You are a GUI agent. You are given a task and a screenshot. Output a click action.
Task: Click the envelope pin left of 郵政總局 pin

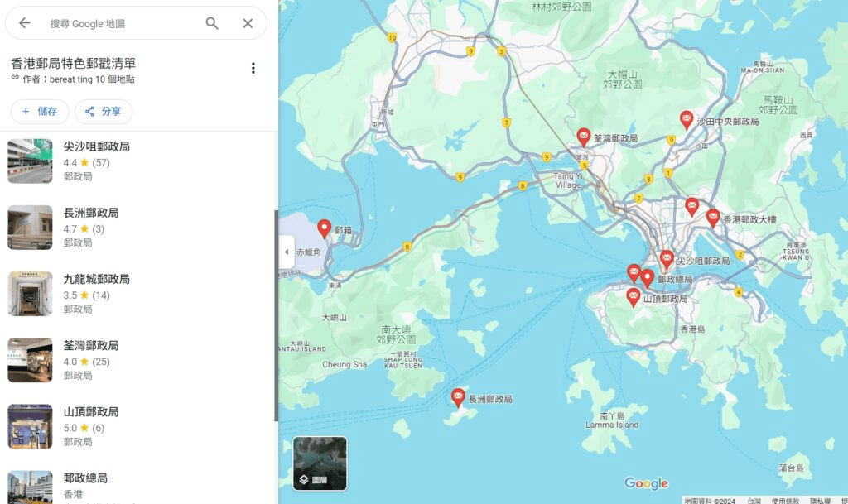point(634,272)
